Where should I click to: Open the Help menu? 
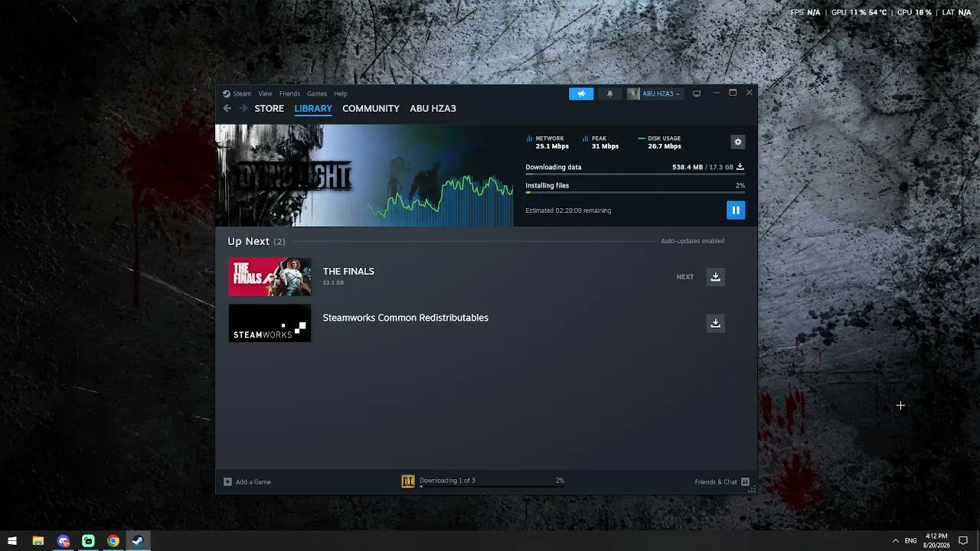[x=341, y=93]
